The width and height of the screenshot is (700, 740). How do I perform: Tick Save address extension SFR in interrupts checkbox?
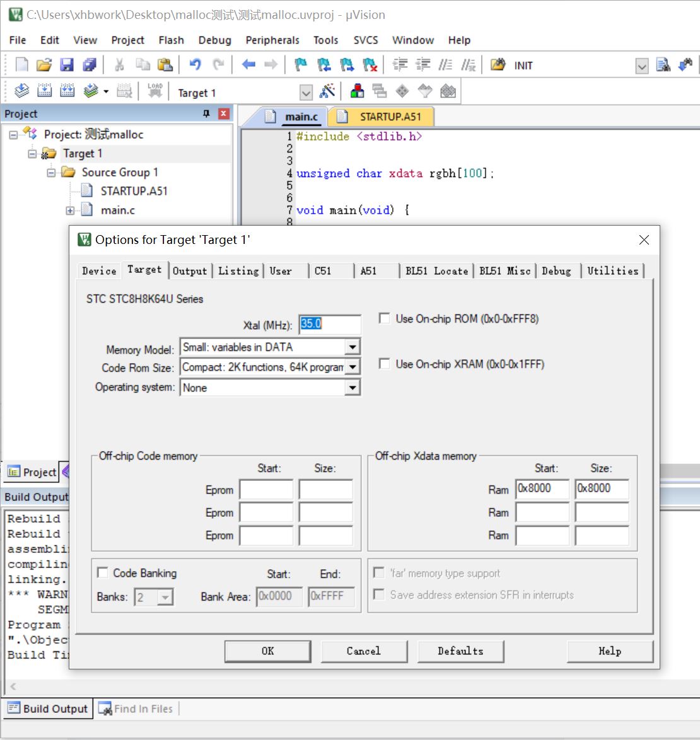378,594
